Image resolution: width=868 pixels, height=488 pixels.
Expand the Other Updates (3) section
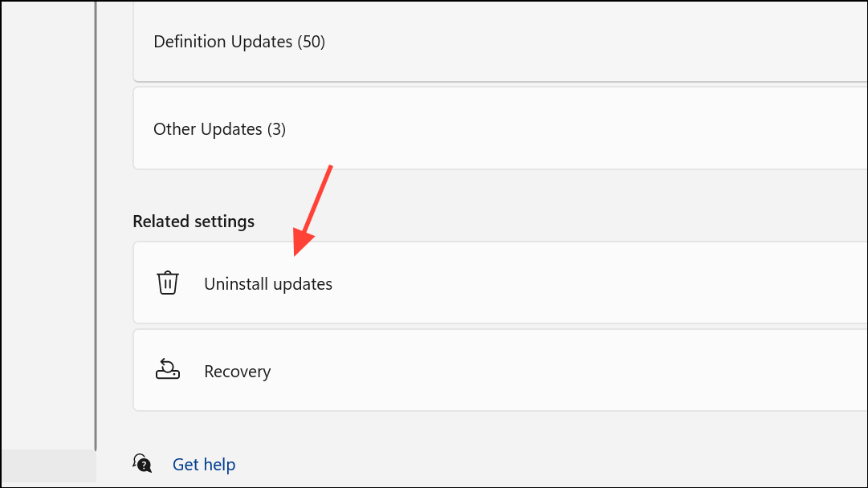click(x=498, y=128)
